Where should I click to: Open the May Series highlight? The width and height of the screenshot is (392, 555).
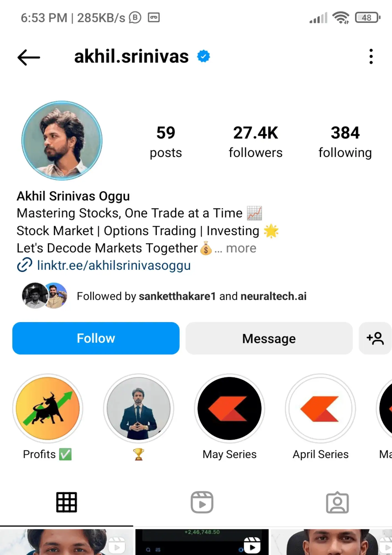pyautogui.click(x=230, y=408)
